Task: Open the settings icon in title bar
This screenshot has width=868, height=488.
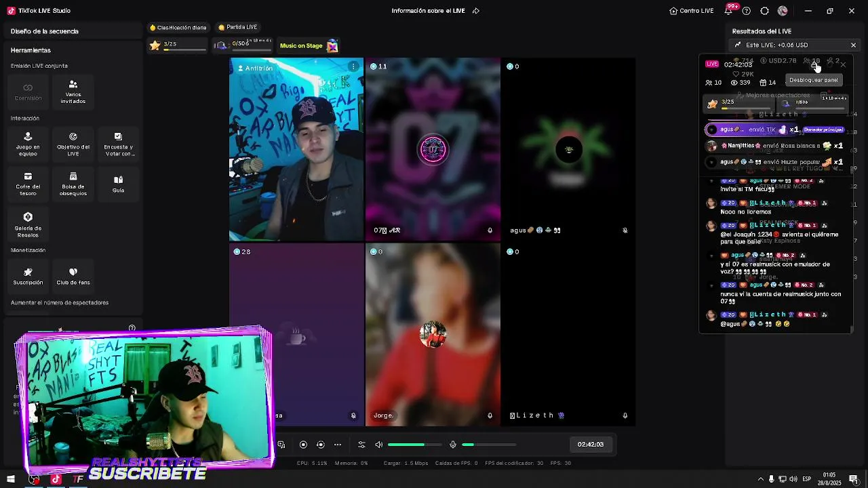Action: click(764, 11)
